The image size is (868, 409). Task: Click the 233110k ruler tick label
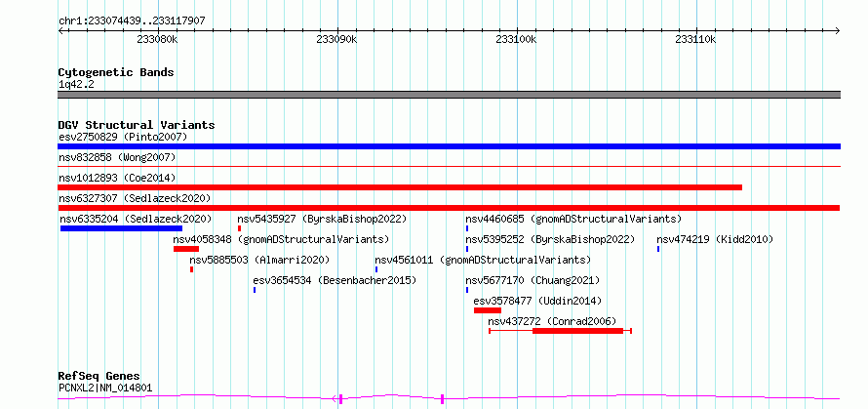point(695,39)
